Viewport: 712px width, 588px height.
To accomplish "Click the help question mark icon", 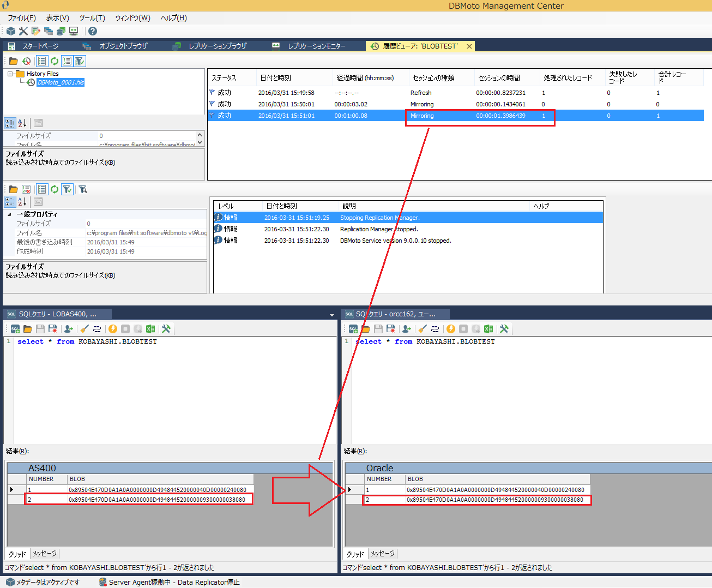I will coord(93,31).
